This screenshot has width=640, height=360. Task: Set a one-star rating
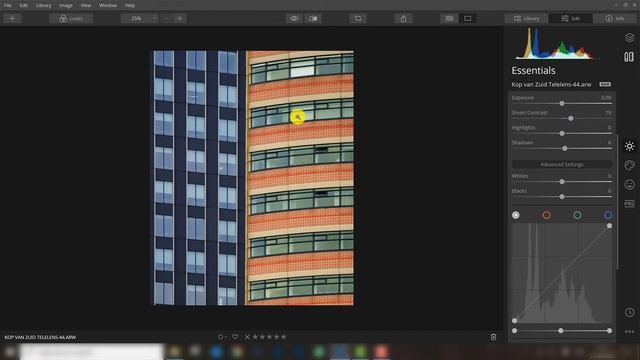coord(256,337)
